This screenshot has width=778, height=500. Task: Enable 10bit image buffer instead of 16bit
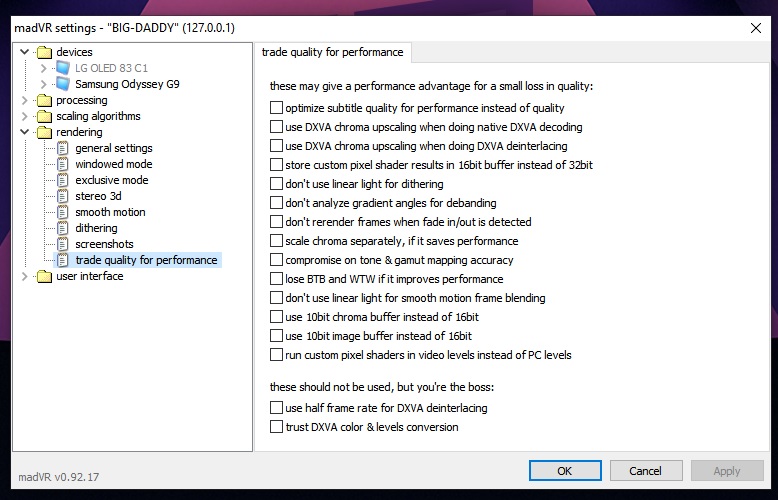tap(276, 336)
